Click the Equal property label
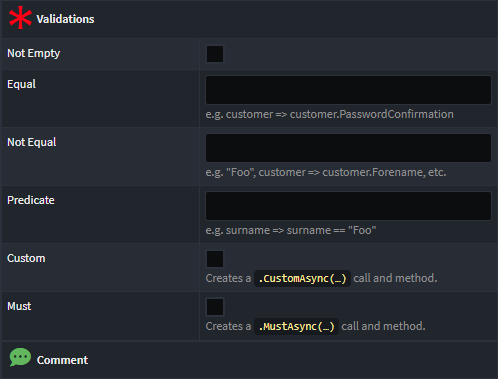 coord(21,84)
